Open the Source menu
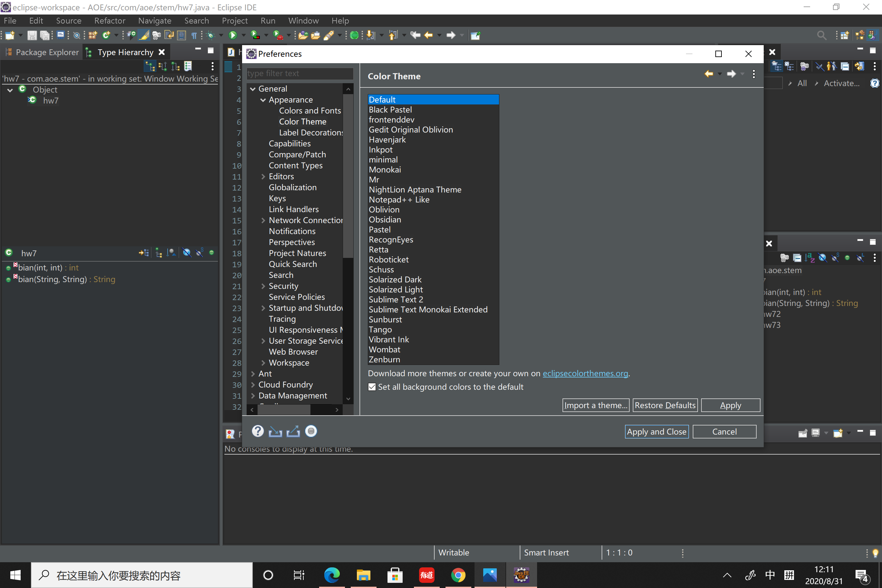The image size is (882, 588). [69, 21]
